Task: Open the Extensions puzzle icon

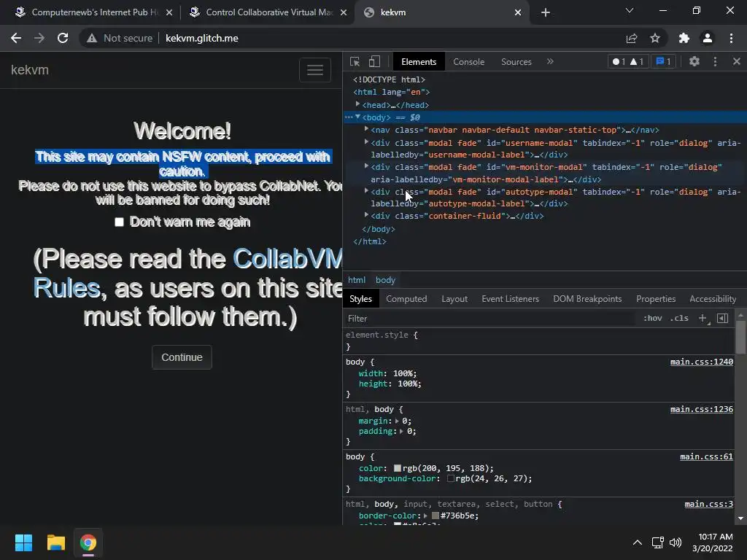Action: pos(684,38)
